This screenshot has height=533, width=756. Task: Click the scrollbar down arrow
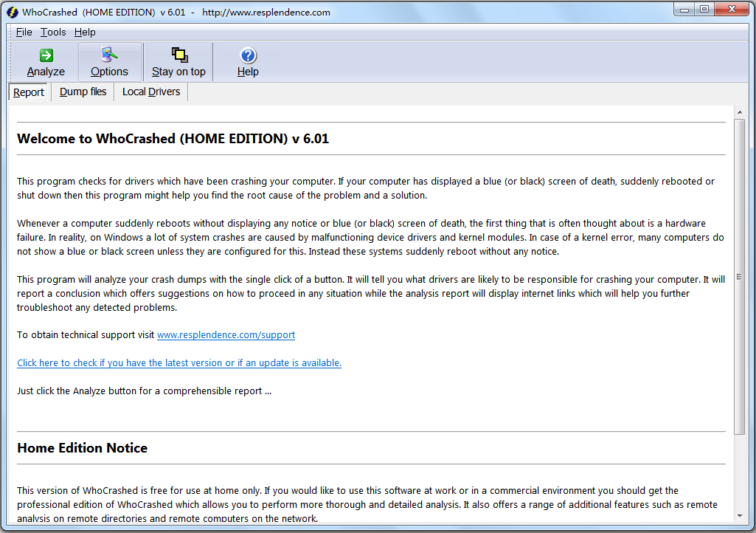(740, 515)
